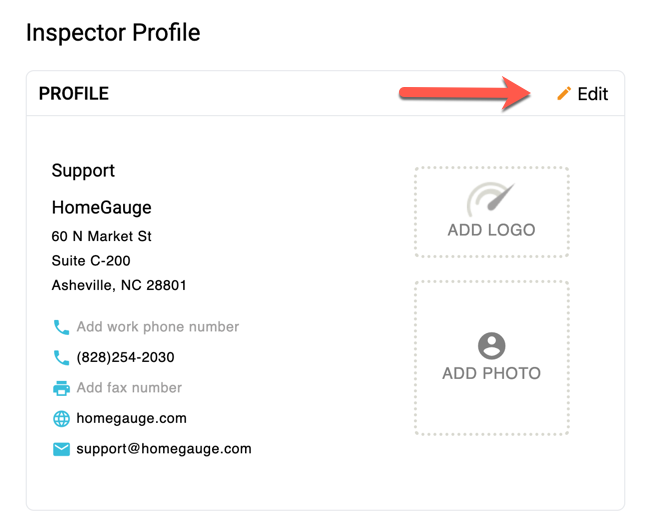Click the Edit profile link
Viewport: 651px width, 522px height.
pyautogui.click(x=592, y=94)
